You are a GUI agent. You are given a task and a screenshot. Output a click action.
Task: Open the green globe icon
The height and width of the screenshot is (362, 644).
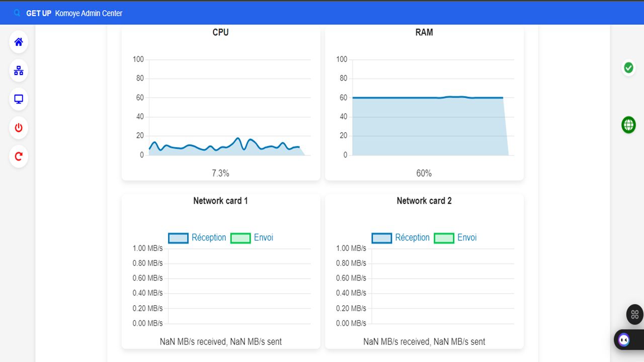(628, 125)
